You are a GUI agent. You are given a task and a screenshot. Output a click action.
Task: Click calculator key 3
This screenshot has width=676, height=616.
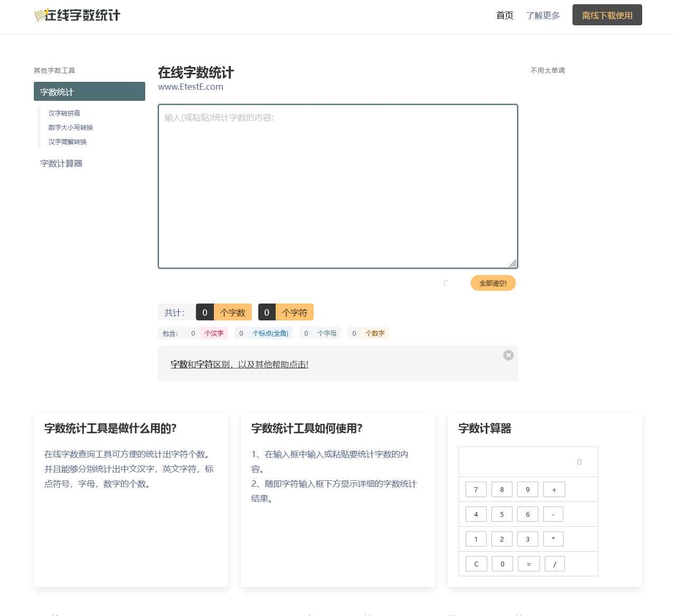(528, 539)
